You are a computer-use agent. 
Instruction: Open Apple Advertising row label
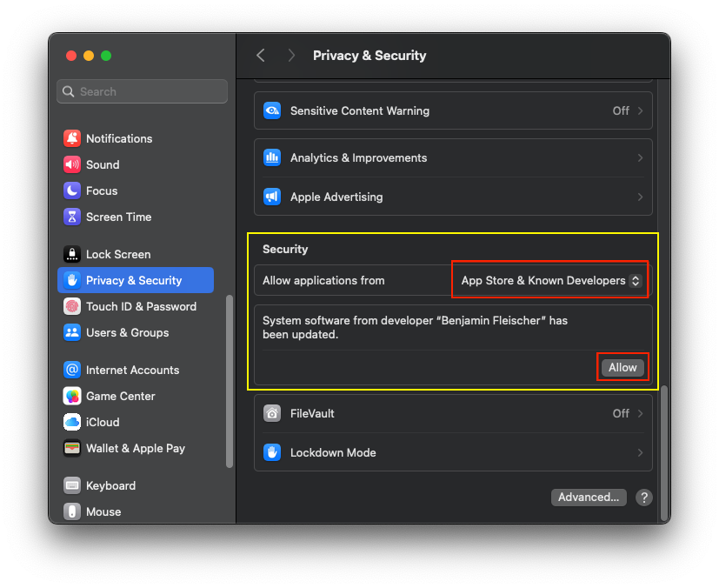[x=336, y=197]
